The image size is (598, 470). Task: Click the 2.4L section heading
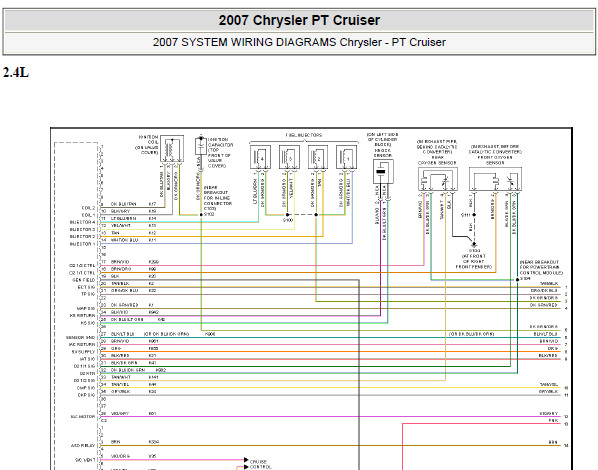point(16,72)
